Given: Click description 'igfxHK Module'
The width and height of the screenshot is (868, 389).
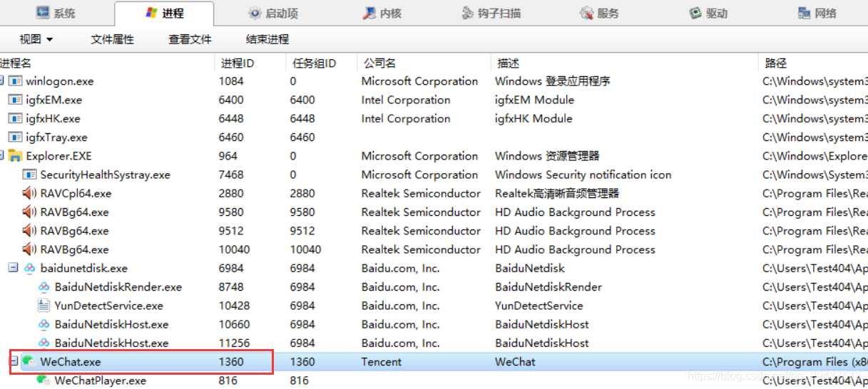Looking at the screenshot, I should pos(533,118).
